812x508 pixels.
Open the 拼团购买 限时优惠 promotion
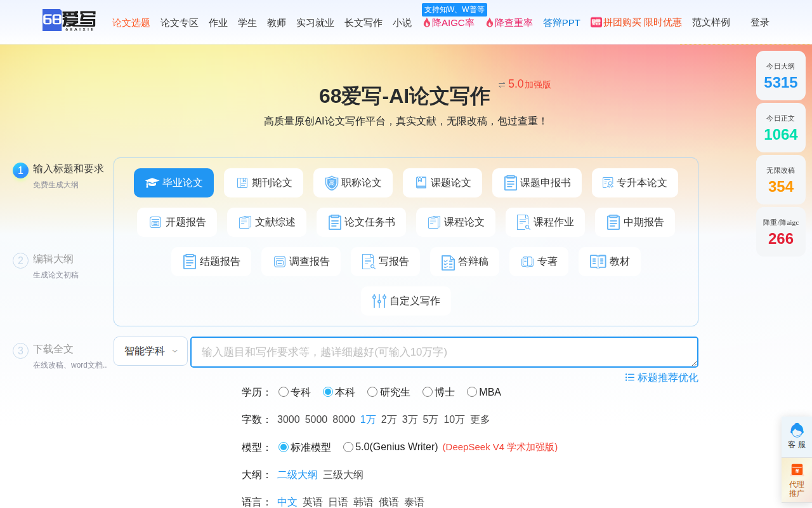tap(636, 22)
